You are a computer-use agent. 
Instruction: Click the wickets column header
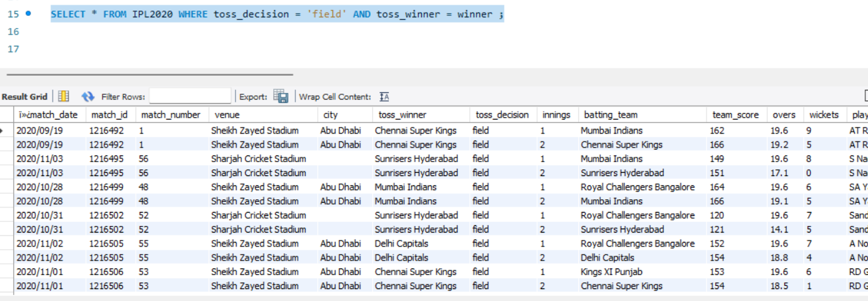coord(824,115)
